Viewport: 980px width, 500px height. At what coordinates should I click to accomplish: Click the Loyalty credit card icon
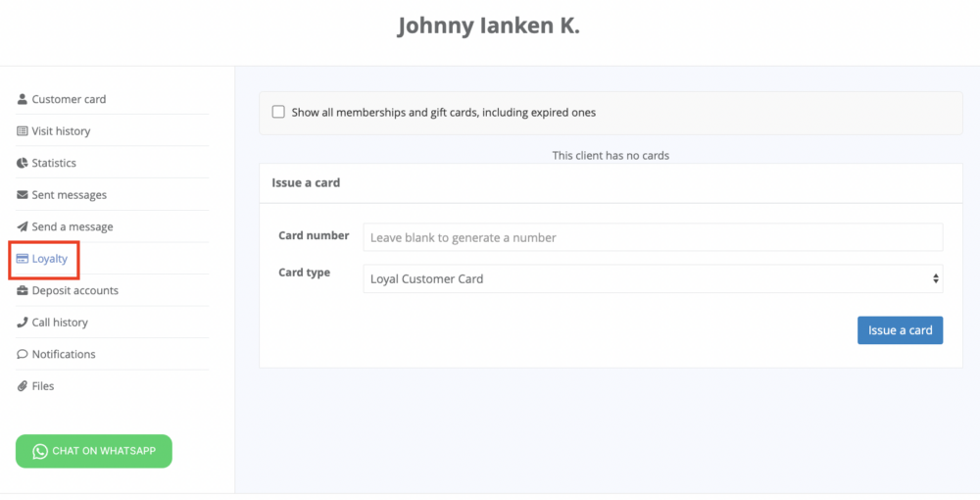pos(22,258)
